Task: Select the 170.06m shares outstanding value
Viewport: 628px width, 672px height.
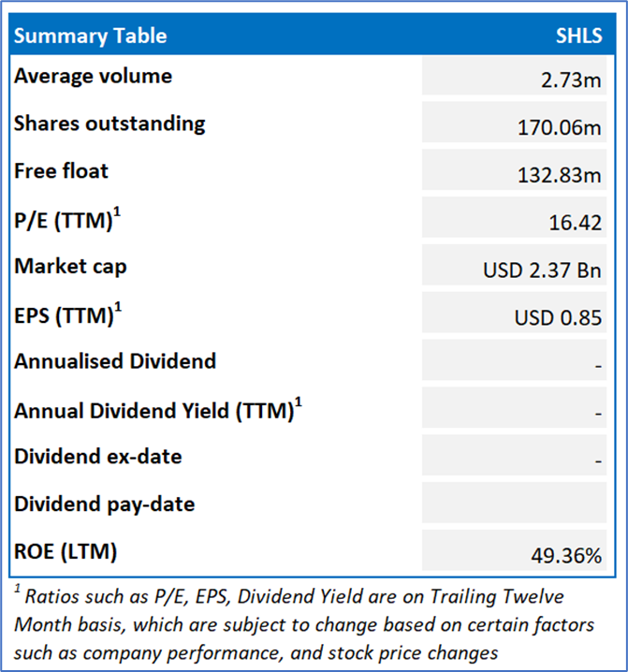Action: tap(560, 127)
